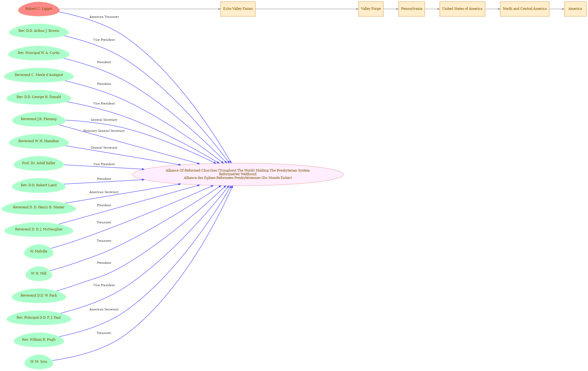Select the Reverend C. Merle d'Aubigné node
The width and height of the screenshot is (588, 371).
pyautogui.click(x=39, y=75)
